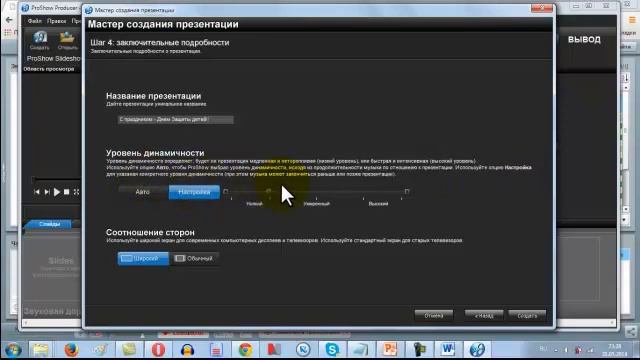Click the wide-screen icon on Широкий button

(127, 258)
